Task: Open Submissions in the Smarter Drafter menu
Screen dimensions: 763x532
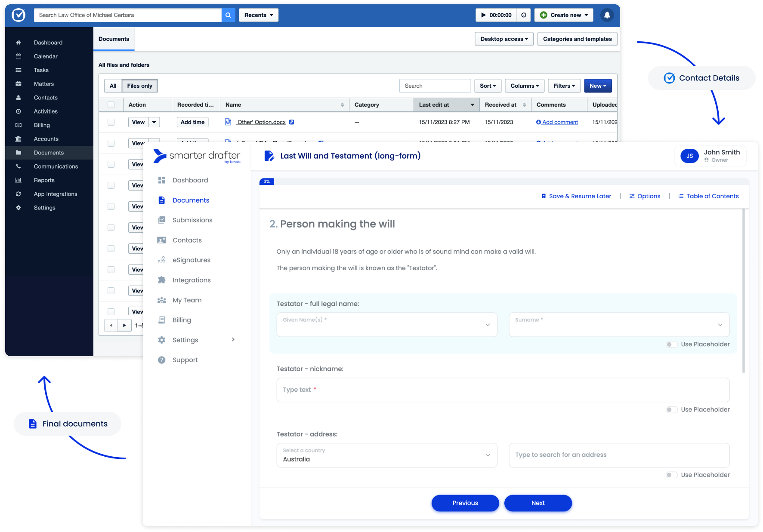Action: pos(192,220)
